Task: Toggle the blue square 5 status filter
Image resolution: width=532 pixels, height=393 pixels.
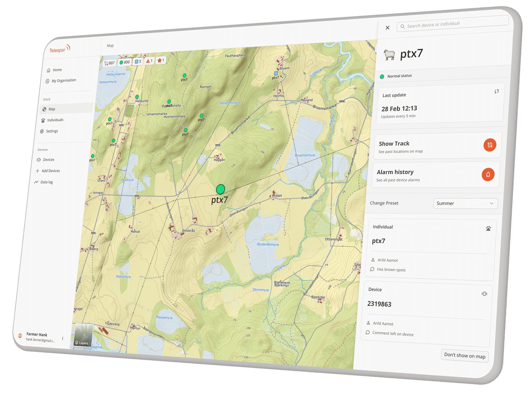Action: 138,61
